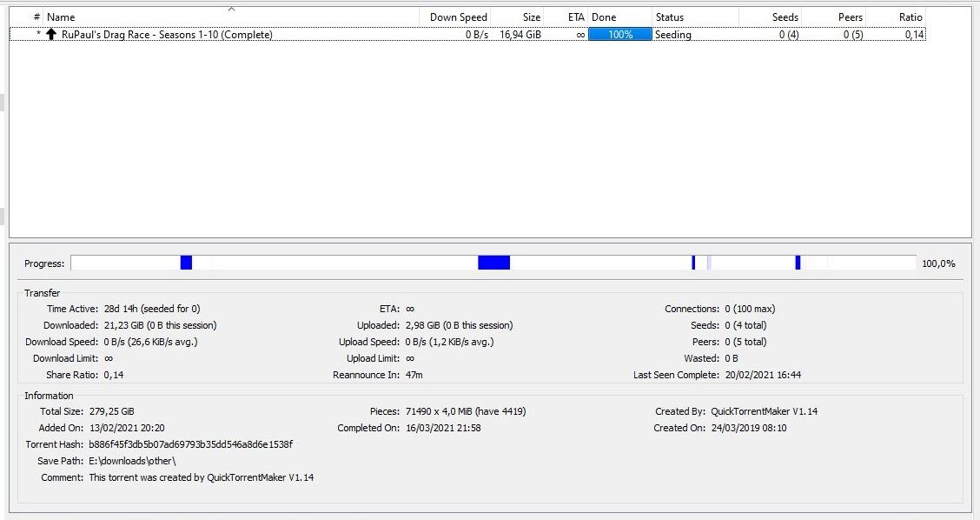The image size is (980, 520).
Task: Click the Ratio column header
Action: point(910,17)
